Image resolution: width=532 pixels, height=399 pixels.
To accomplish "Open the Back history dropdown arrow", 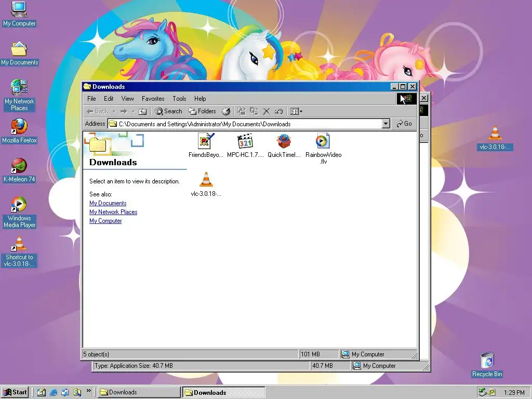I will [114, 111].
